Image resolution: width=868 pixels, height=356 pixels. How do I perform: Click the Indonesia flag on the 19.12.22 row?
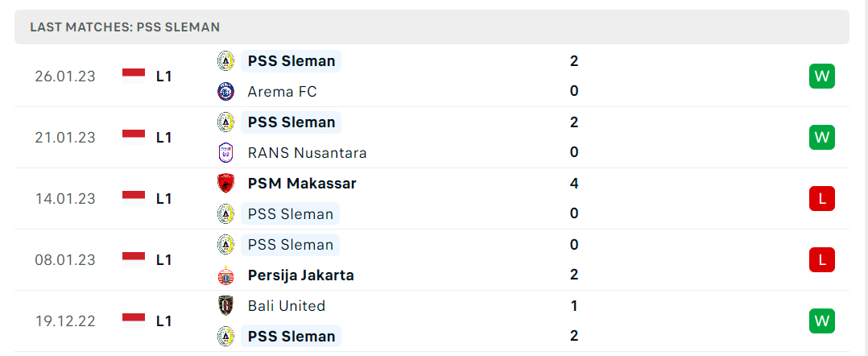pos(134,321)
